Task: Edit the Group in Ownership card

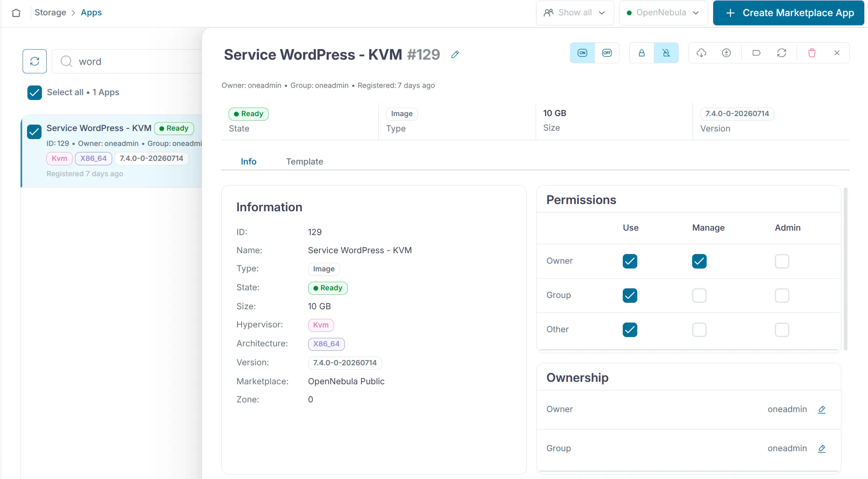Action: pyautogui.click(x=822, y=448)
